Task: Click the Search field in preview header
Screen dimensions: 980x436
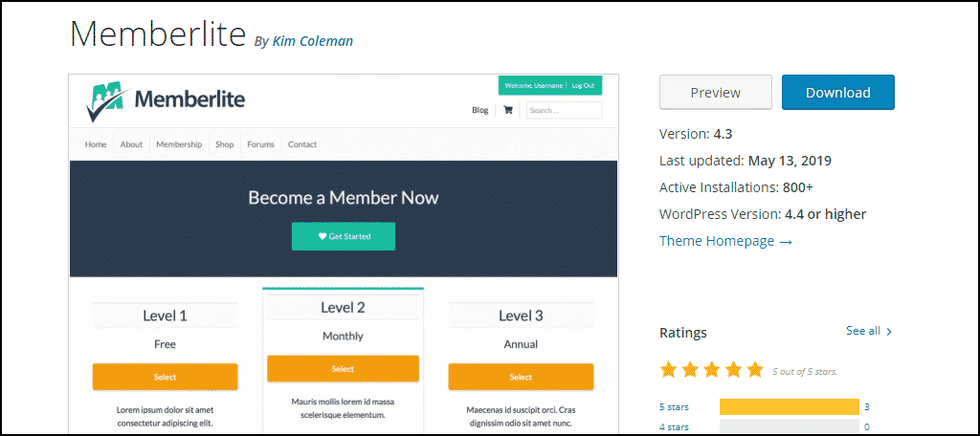Action: [x=565, y=111]
